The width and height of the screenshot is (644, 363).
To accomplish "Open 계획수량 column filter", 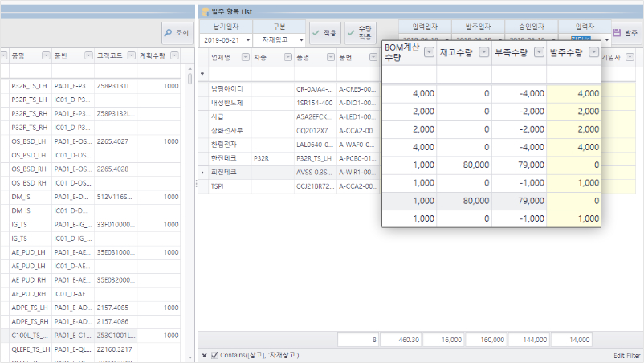I will tap(174, 55).
